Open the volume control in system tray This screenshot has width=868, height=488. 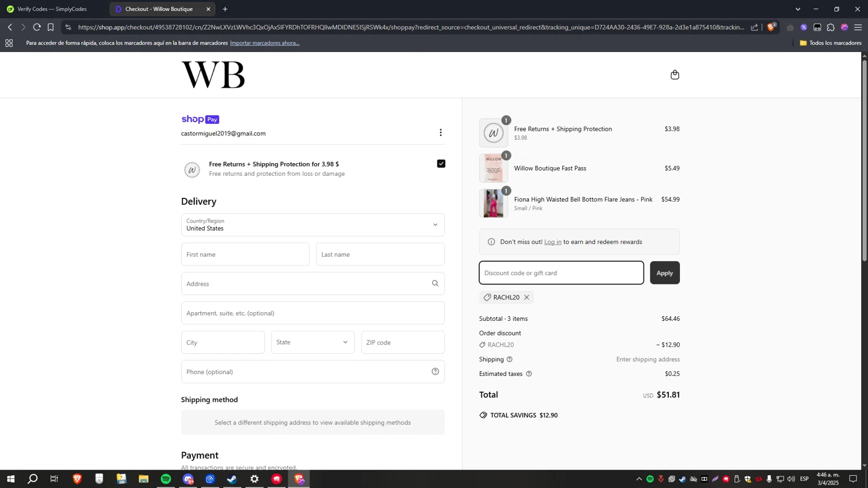click(x=791, y=479)
